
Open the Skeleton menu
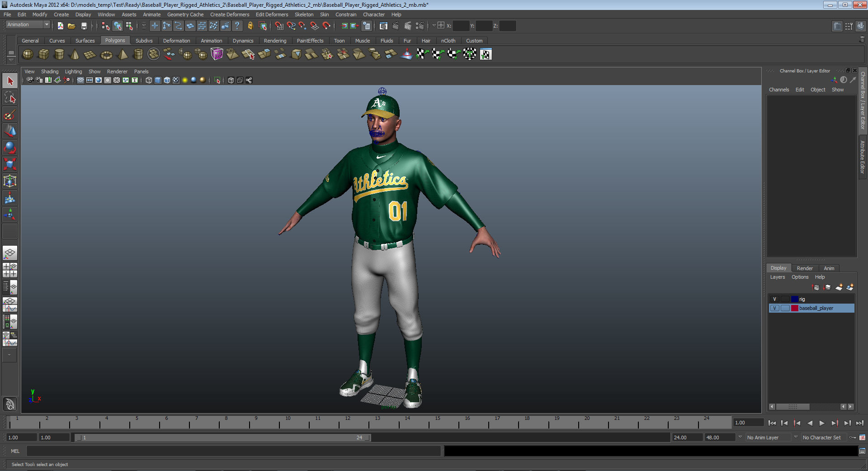[x=304, y=14]
